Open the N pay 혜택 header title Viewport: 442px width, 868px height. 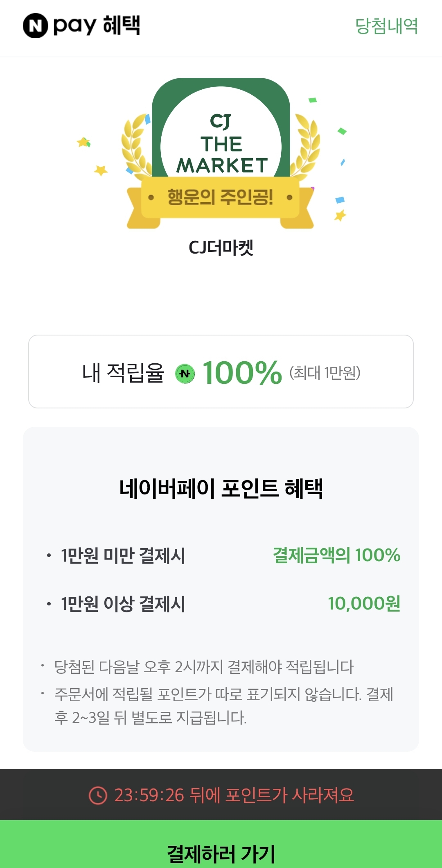point(82,25)
